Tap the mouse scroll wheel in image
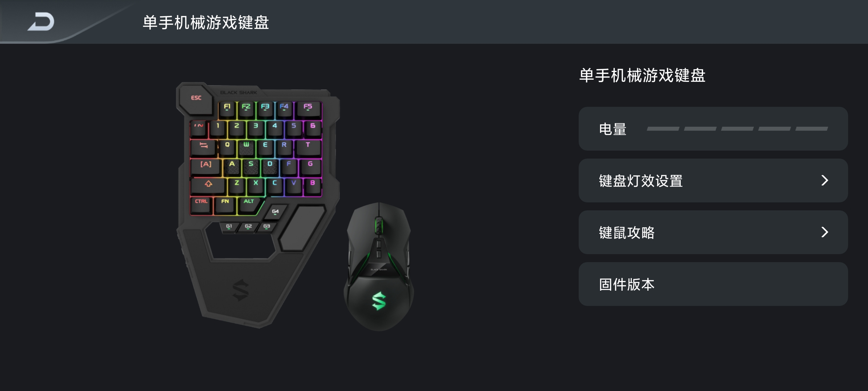 point(379,226)
